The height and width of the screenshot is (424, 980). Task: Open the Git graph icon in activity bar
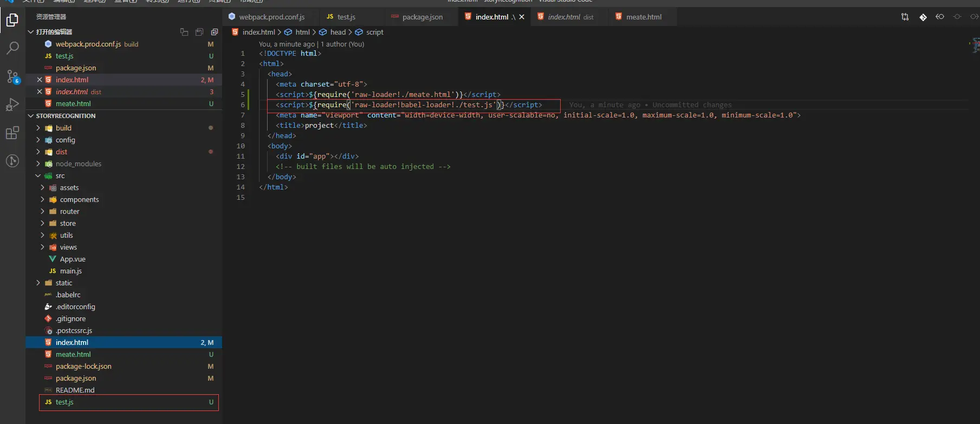(12, 161)
